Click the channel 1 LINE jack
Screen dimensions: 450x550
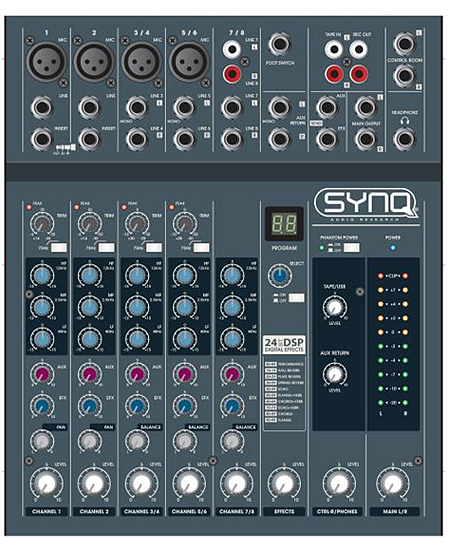pos(42,108)
